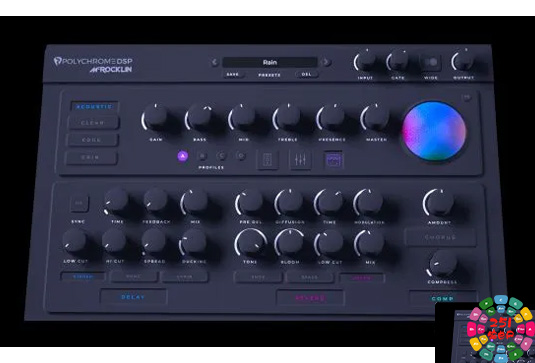Viewport: 535px width, 363px height.
Task: Select profile C
Action: [221, 156]
